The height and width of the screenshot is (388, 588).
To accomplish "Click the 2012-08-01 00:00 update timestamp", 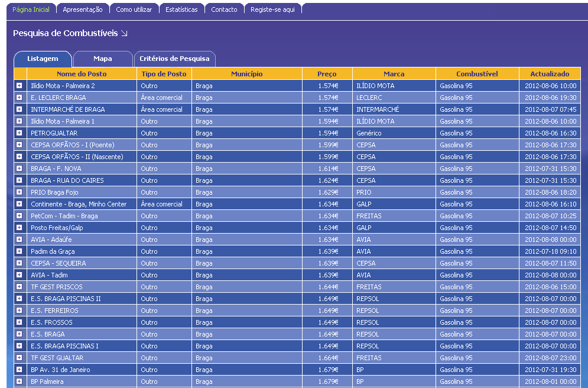I will click(551, 381).
